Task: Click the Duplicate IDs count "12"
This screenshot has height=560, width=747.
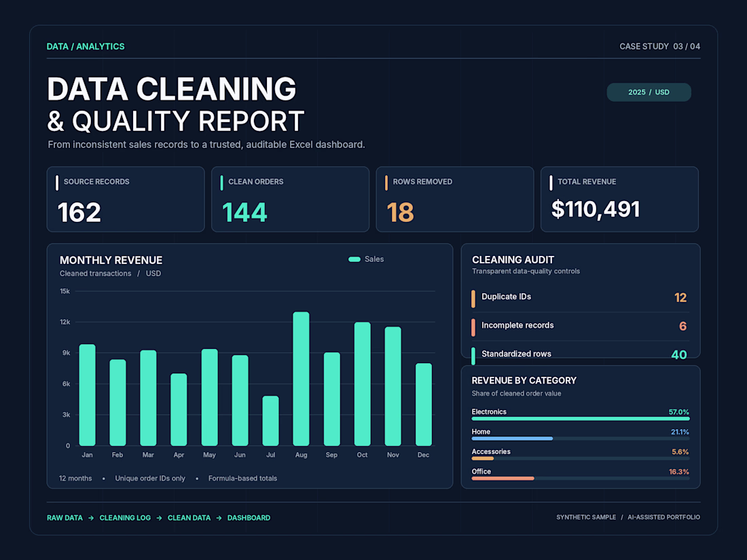Action: click(x=680, y=297)
